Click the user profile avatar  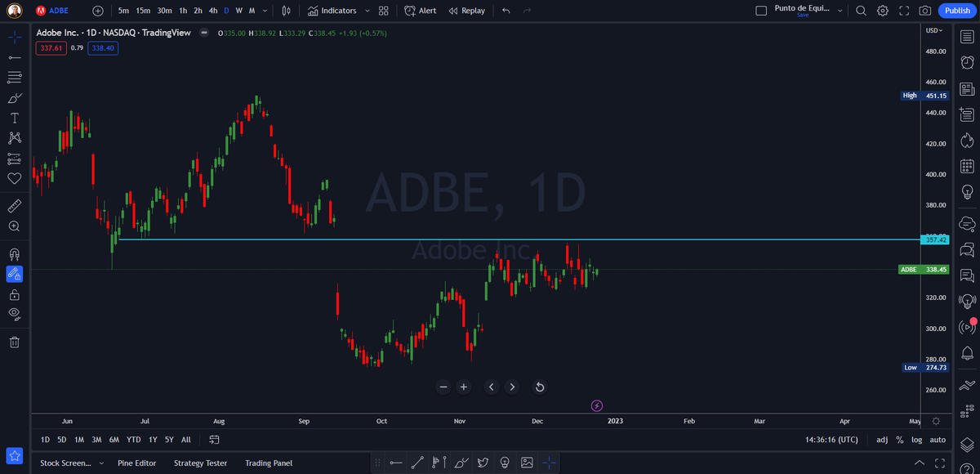15,11
